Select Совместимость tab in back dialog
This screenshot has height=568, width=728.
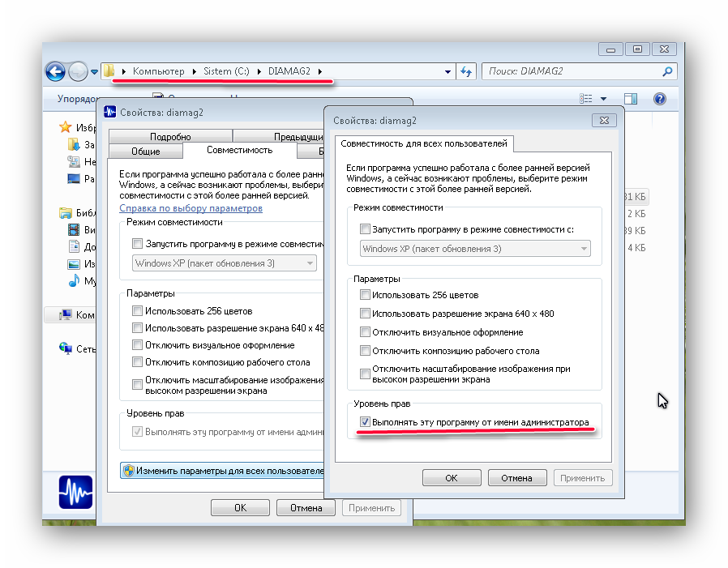click(x=240, y=150)
